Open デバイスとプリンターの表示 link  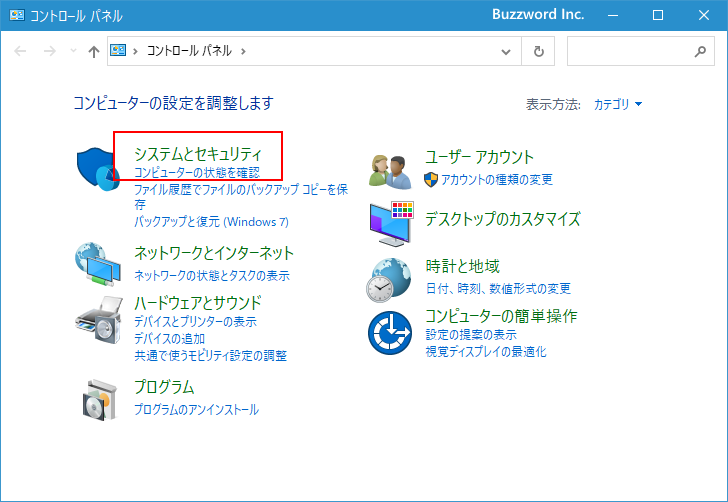[x=195, y=321]
